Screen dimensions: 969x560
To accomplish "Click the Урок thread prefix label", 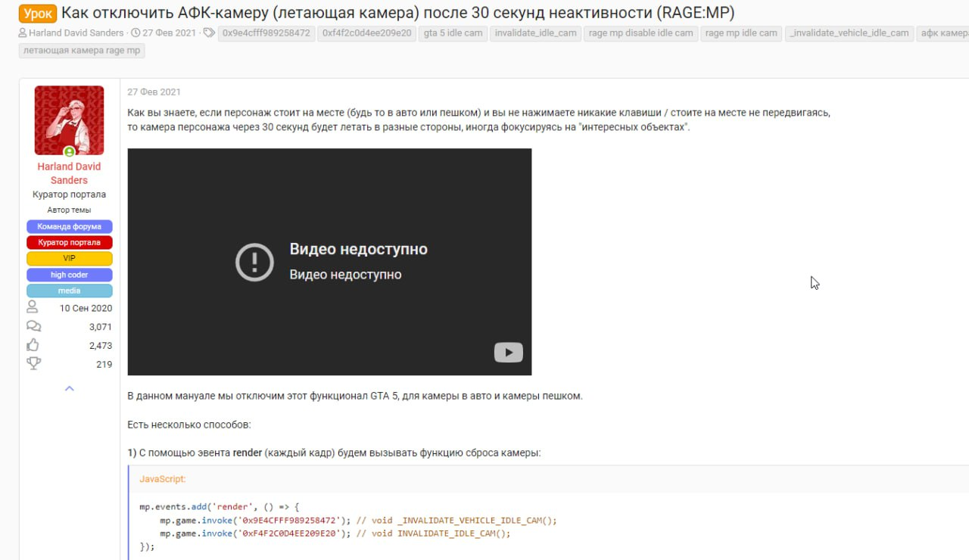I will point(38,13).
